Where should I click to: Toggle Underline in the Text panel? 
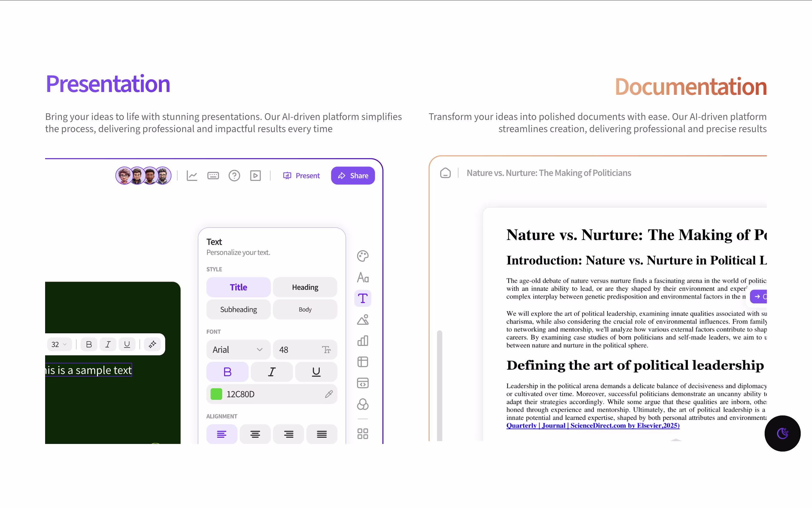316,372
